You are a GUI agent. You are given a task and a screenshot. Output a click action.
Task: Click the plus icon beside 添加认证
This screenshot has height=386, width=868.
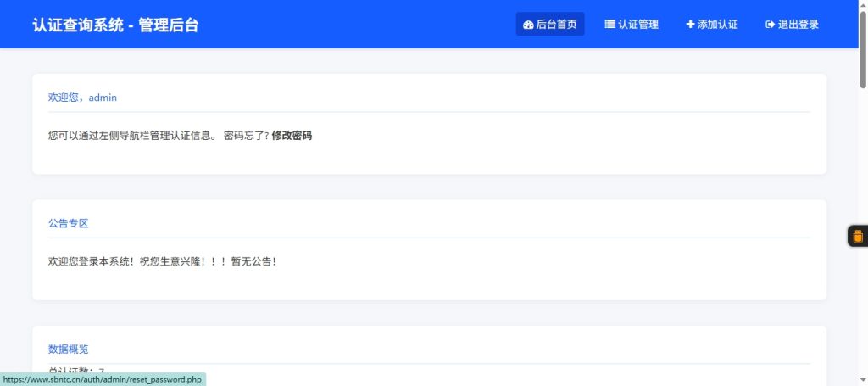(x=690, y=25)
